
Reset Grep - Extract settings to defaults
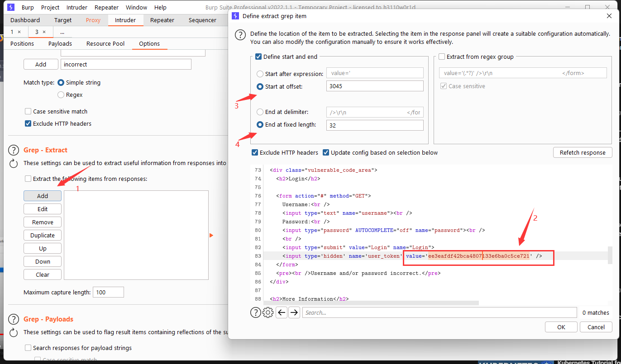[14, 163]
